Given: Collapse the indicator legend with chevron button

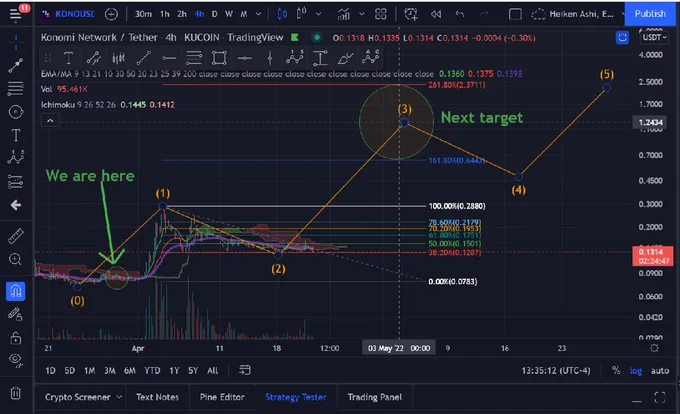Looking at the screenshot, I should (50, 121).
